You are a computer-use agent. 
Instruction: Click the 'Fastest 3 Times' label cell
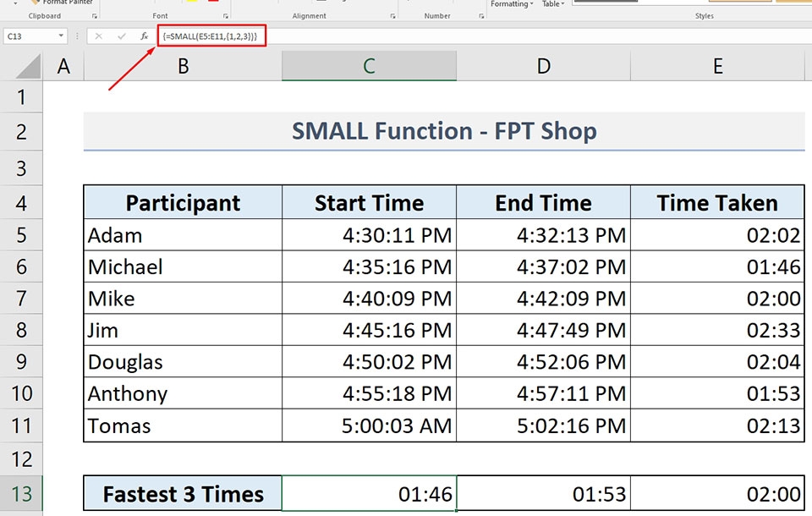point(183,494)
